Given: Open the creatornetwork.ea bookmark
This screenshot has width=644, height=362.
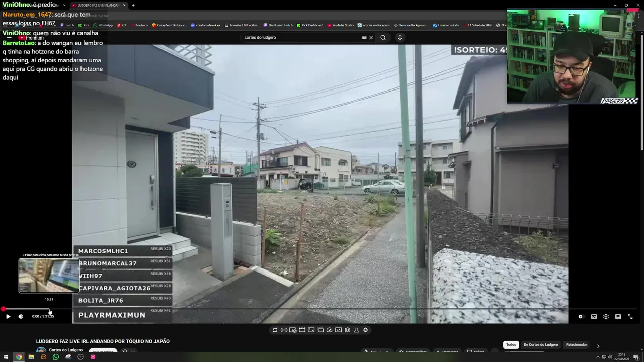Looking at the screenshot, I should [205, 25].
